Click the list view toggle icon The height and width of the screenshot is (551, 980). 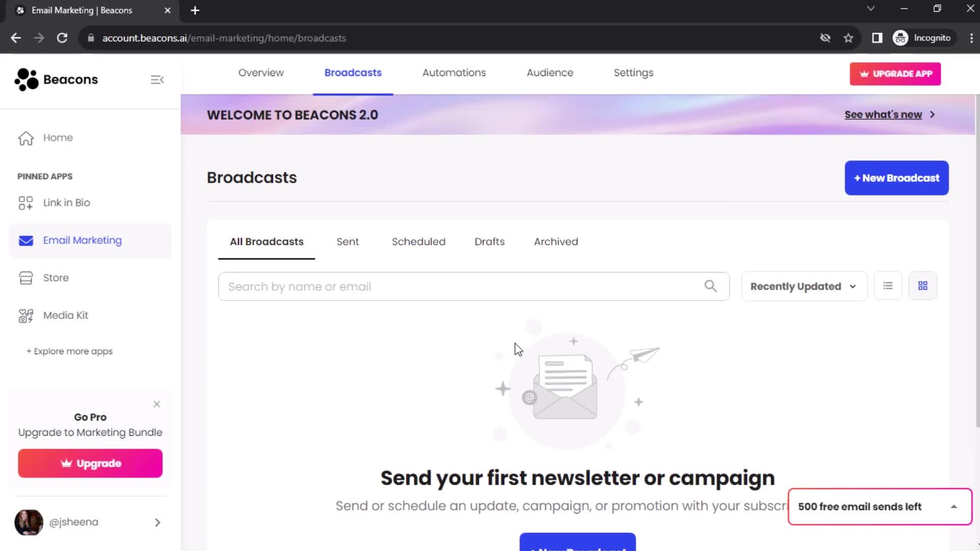coord(888,286)
